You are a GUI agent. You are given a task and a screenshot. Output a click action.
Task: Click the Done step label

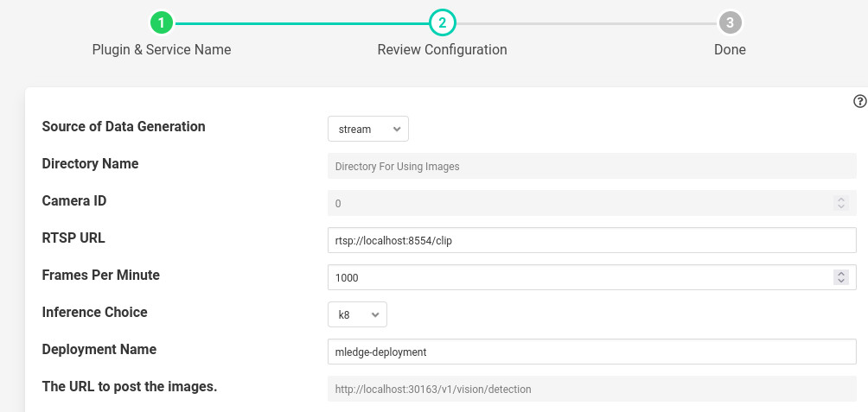point(730,50)
